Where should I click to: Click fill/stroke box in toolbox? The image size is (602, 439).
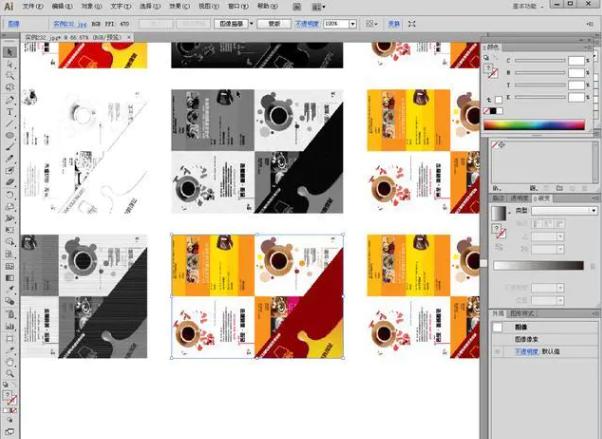[9, 398]
